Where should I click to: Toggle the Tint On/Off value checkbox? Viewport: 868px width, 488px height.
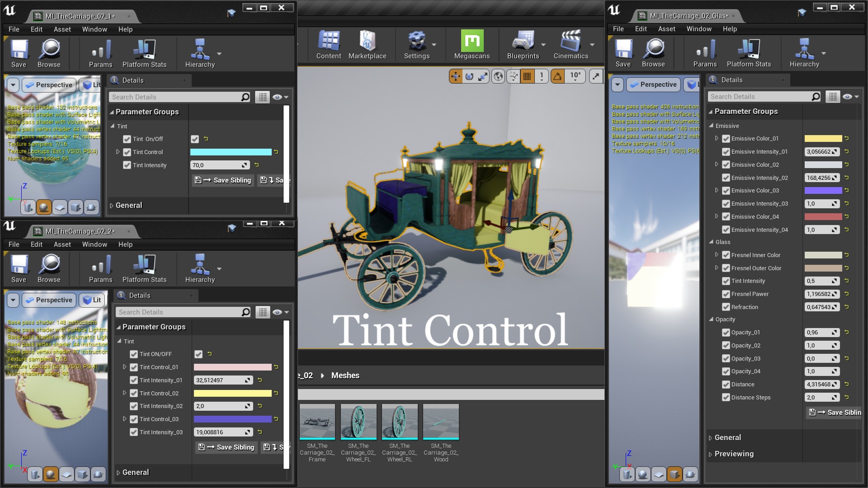click(x=195, y=139)
